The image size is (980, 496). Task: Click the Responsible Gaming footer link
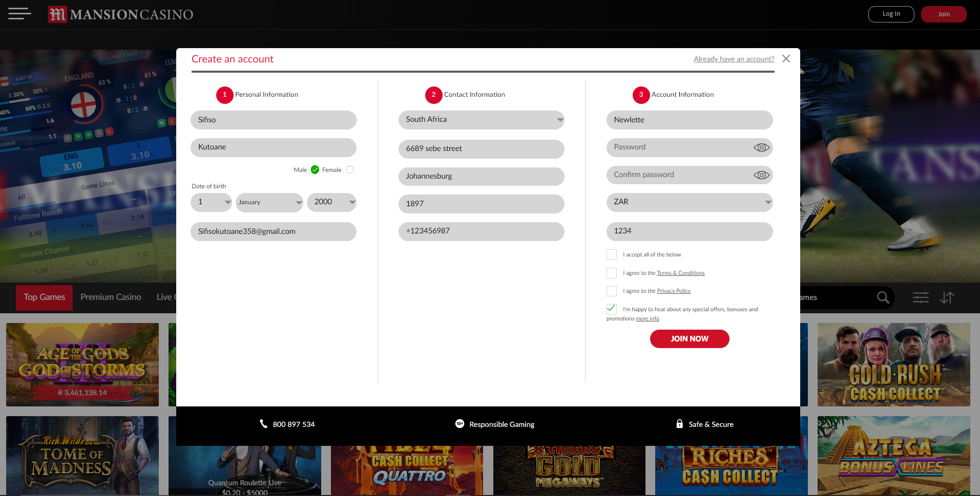click(502, 424)
